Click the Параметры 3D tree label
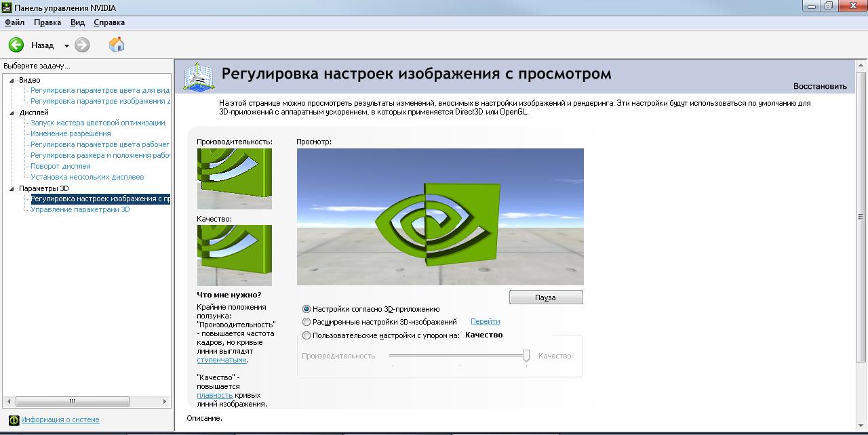 [43, 188]
